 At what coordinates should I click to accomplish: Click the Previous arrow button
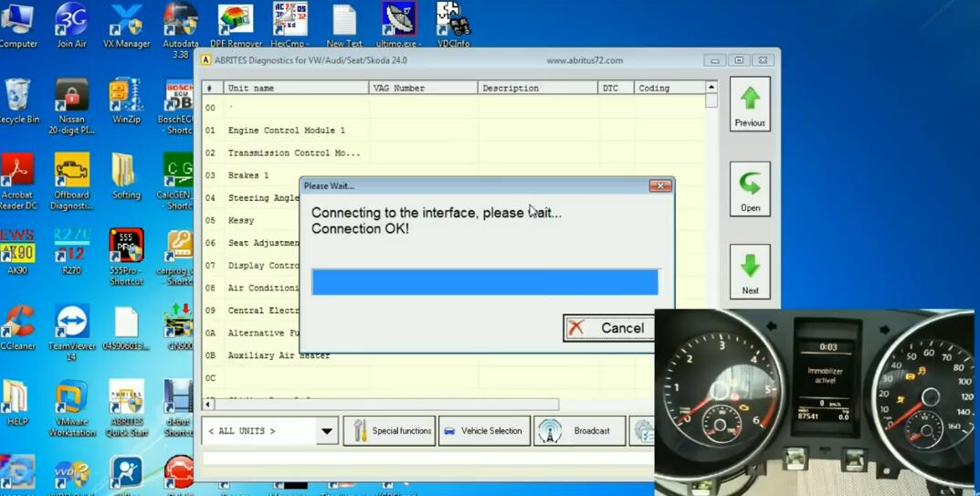pyautogui.click(x=749, y=104)
